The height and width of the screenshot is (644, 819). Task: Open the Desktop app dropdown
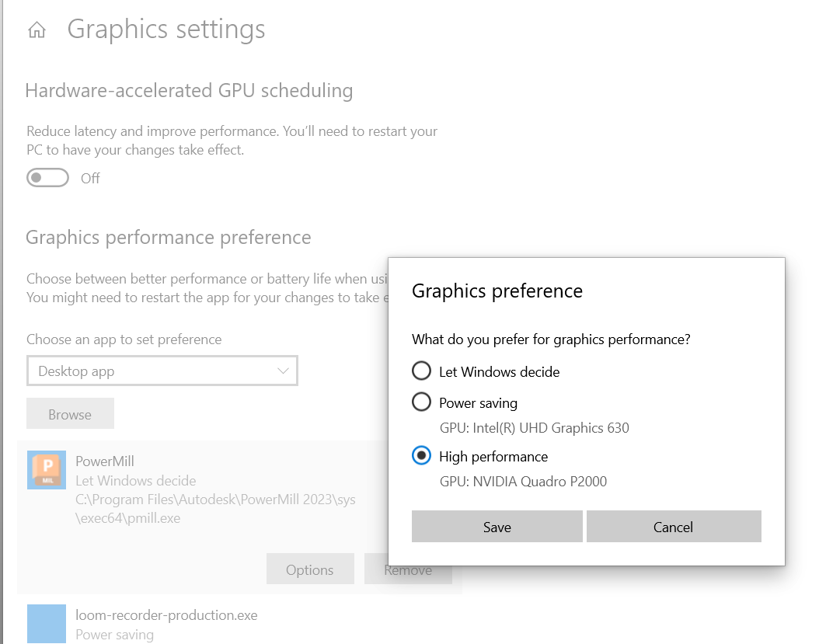pyautogui.click(x=162, y=371)
